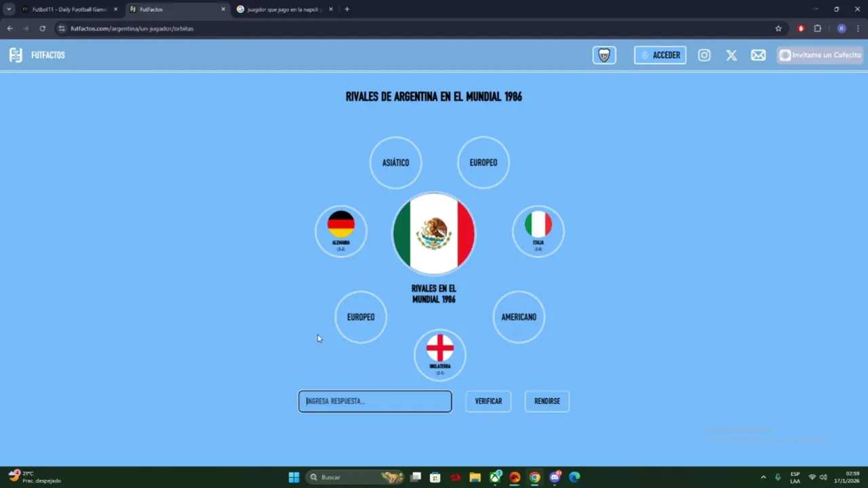Screen dimensions: 868x488
Task: Click the central Mexico flag circle
Action: pyautogui.click(x=434, y=234)
